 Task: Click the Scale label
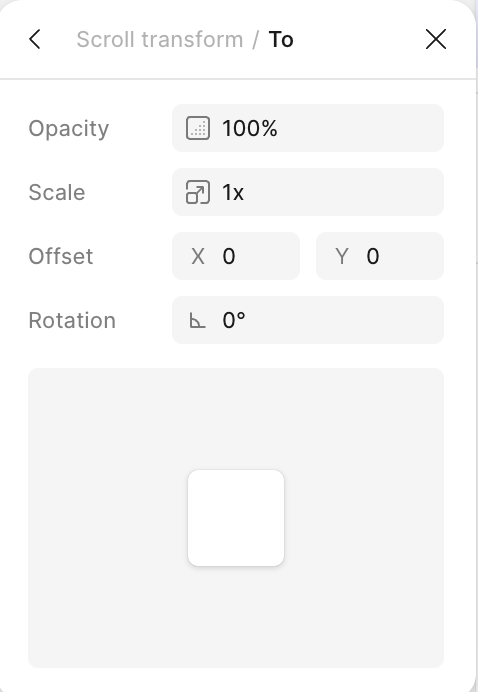pos(57,192)
